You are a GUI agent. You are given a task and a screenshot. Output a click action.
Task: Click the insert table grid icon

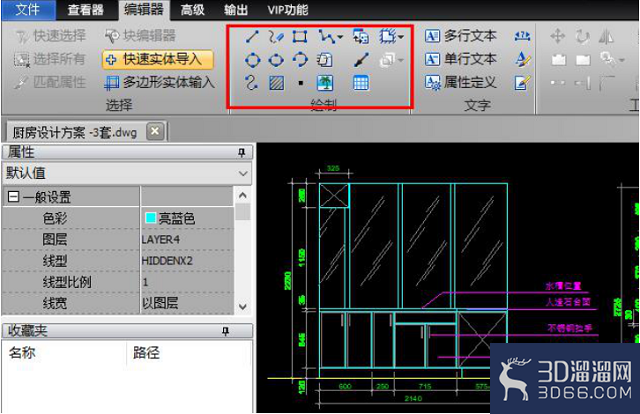click(x=361, y=83)
